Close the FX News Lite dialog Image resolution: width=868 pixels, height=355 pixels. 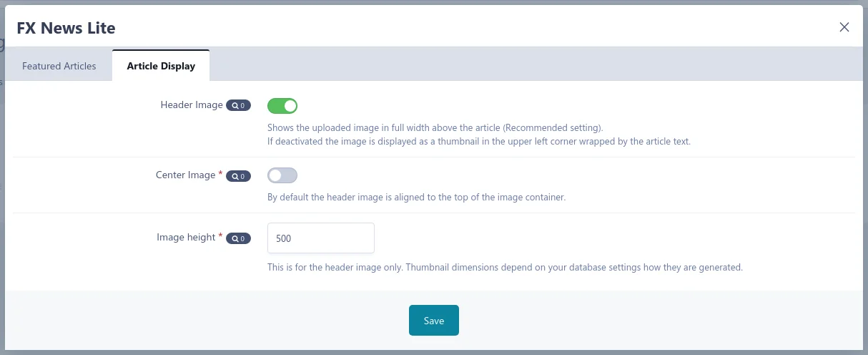844,27
